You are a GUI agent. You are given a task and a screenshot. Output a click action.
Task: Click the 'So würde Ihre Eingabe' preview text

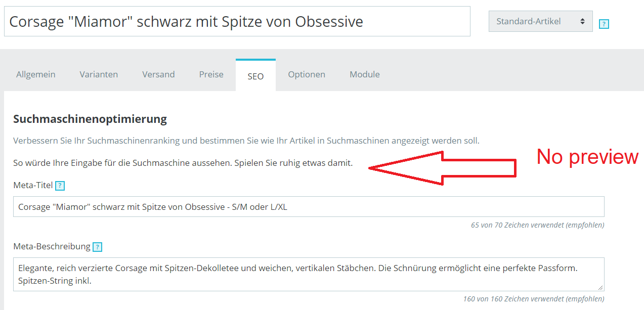[183, 163]
